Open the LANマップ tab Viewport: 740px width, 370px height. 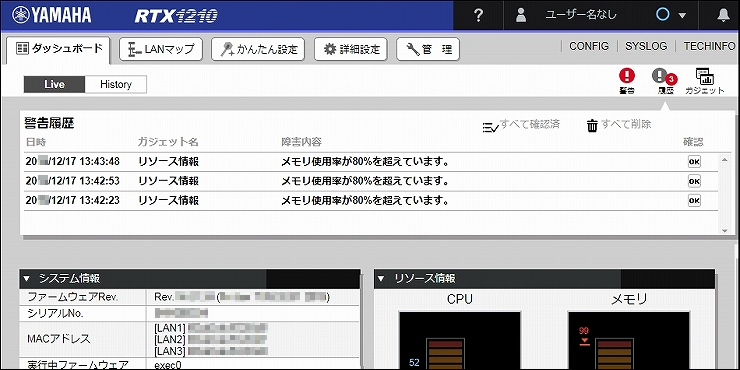[x=161, y=49]
